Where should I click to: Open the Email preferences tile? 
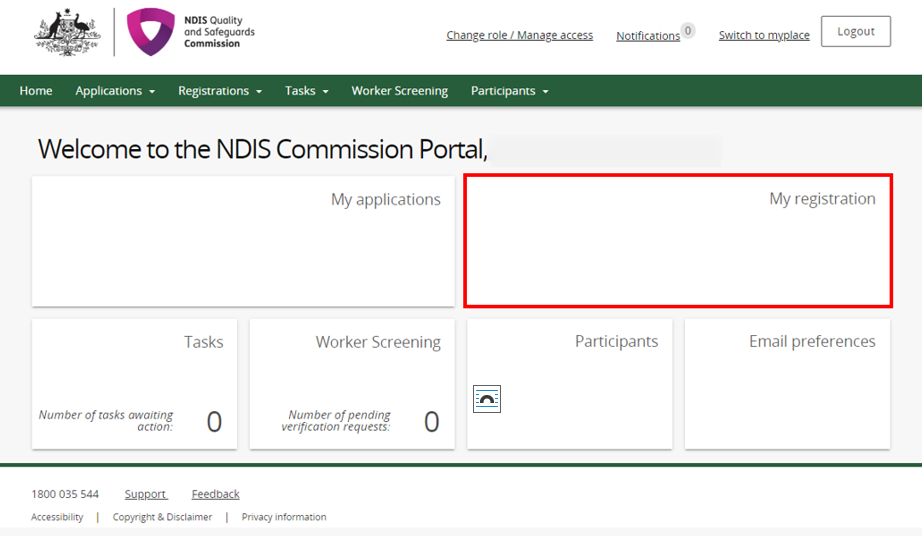tap(787, 384)
